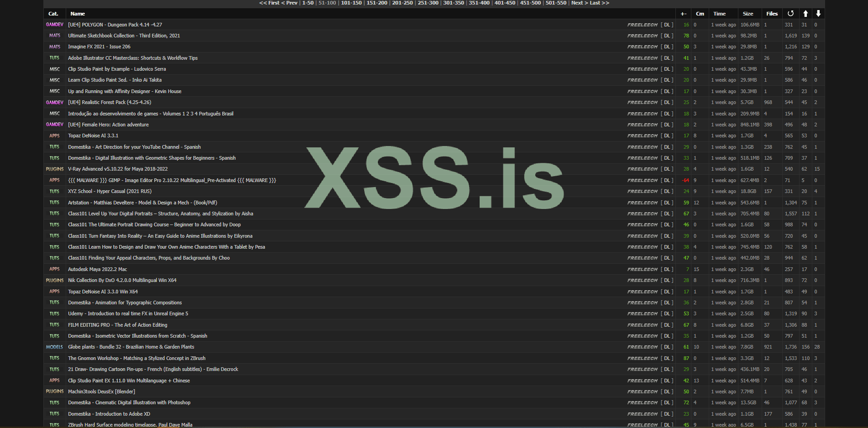
Task: Click the '18.8GB' size of XYZ School row
Action: click(x=748, y=191)
